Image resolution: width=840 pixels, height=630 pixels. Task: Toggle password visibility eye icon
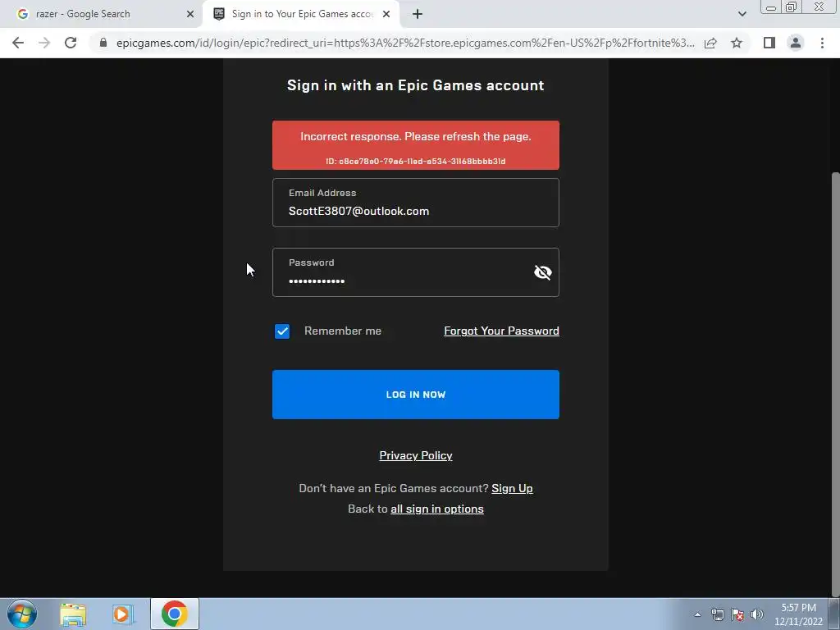tap(543, 272)
